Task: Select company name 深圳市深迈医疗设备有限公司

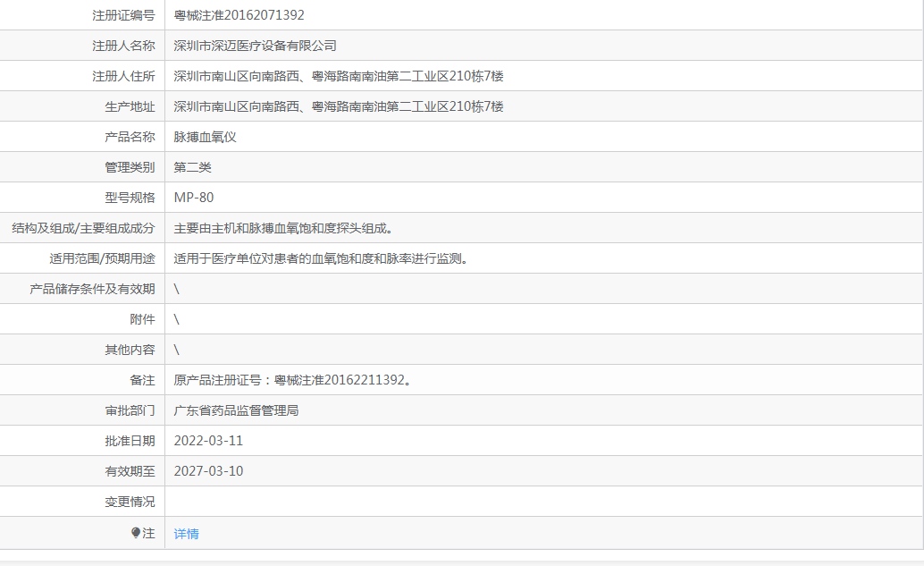Action: pyautogui.click(x=256, y=46)
